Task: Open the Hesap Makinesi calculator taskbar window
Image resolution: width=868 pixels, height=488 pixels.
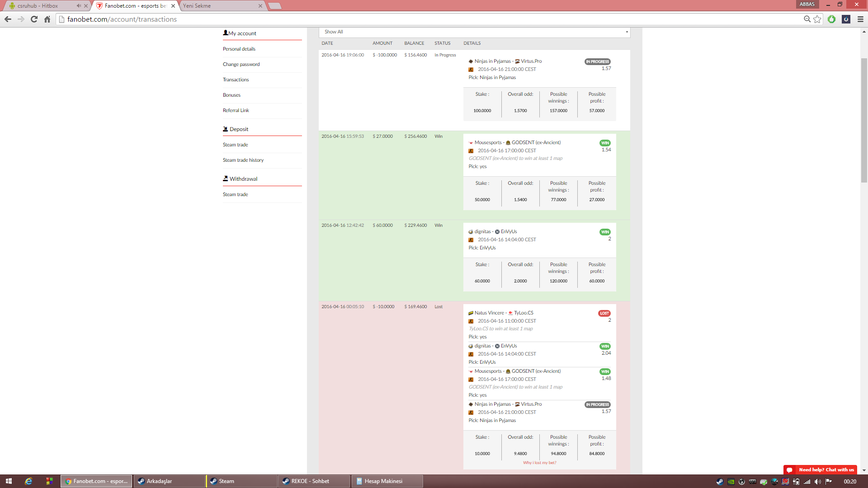Action: [387, 481]
